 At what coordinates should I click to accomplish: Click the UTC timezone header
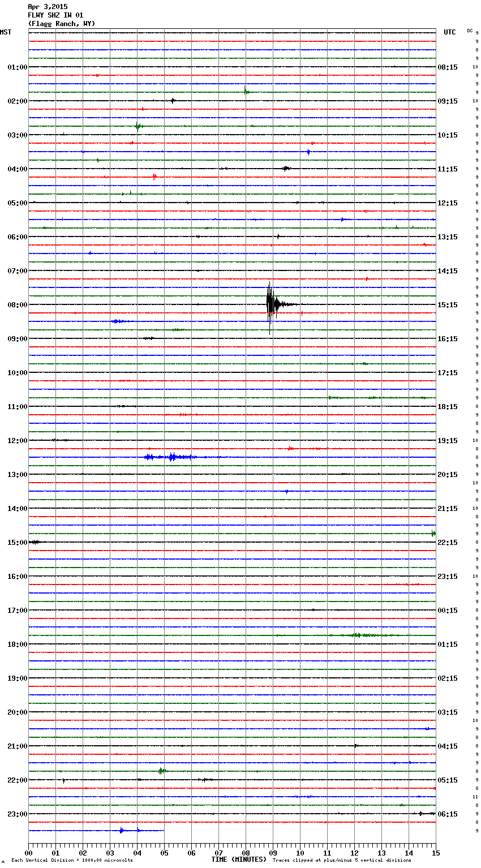pos(449,32)
